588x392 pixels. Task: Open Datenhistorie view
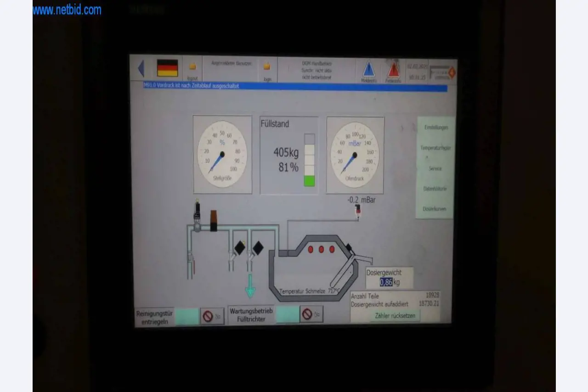[435, 189]
